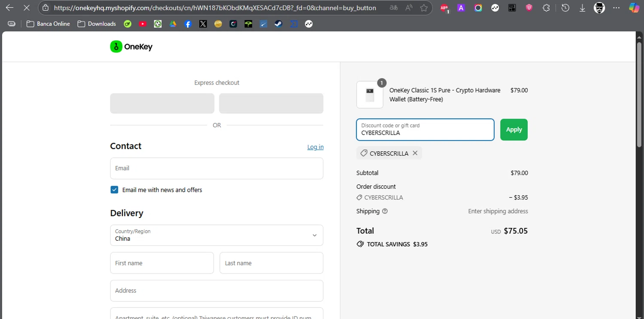
Task: Open the purple letter A extension icon
Action: [x=461, y=8]
